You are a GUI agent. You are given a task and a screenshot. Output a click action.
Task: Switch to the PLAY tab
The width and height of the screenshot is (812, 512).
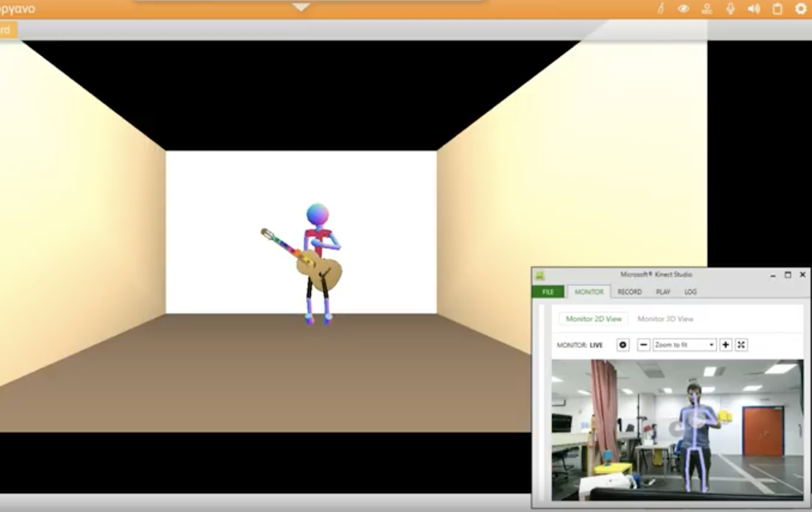coord(663,292)
